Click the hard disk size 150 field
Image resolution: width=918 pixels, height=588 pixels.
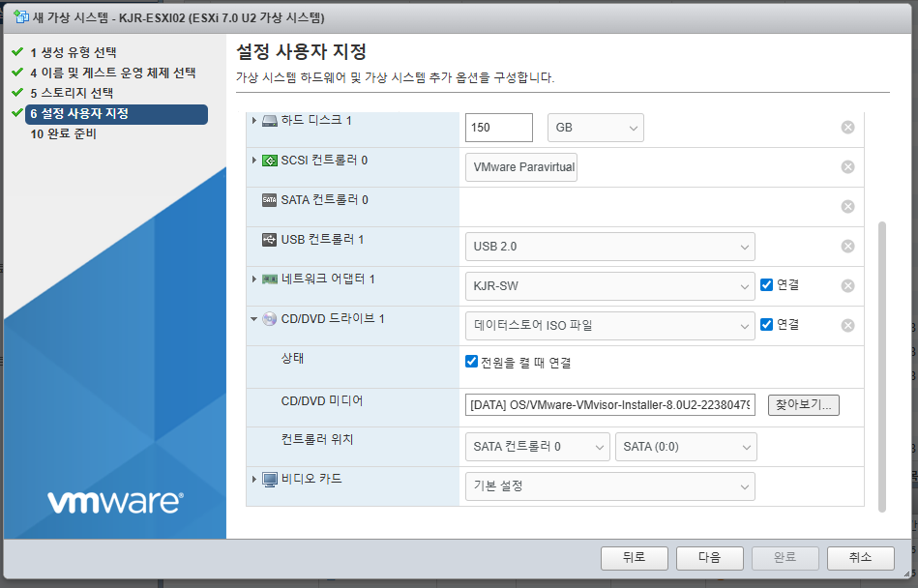coord(499,128)
